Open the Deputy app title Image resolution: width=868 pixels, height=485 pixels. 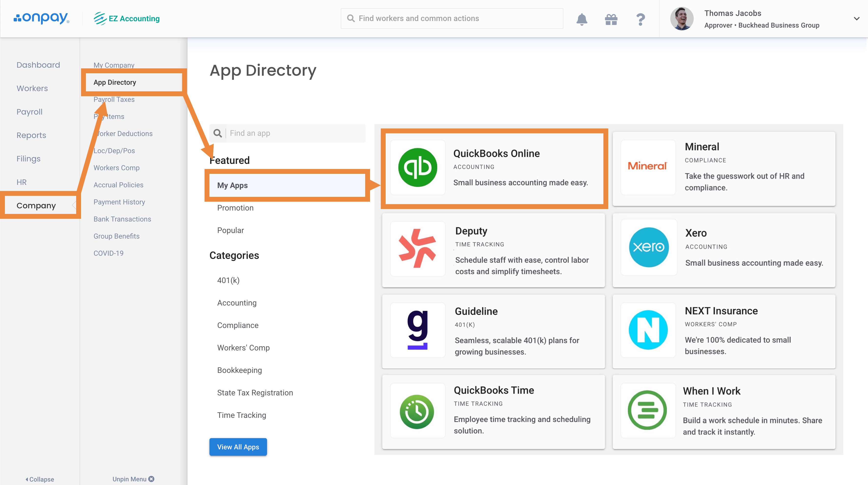click(471, 231)
